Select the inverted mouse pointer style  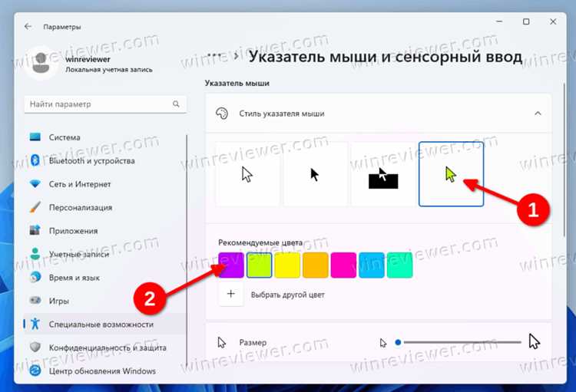(382, 174)
